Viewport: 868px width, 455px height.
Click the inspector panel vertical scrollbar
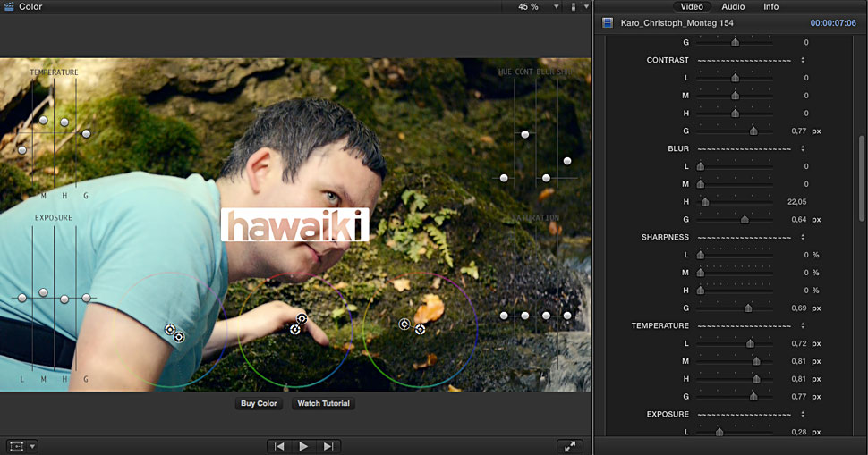coord(862,179)
